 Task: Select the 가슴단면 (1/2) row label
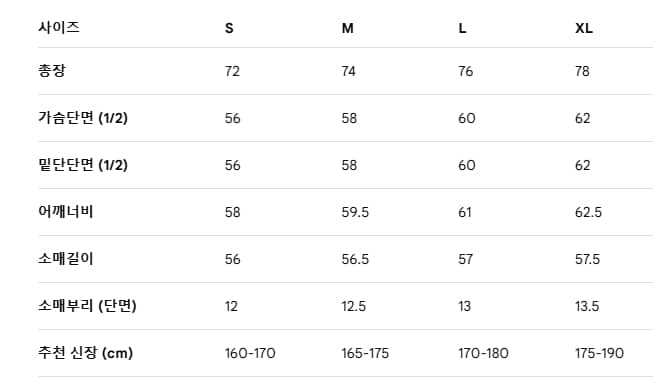[83, 118]
